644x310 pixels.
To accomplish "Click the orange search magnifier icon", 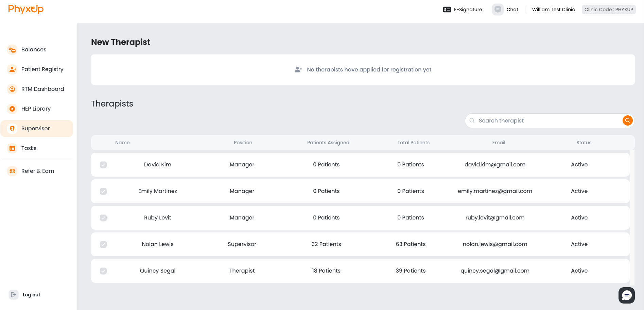I will click(x=627, y=120).
